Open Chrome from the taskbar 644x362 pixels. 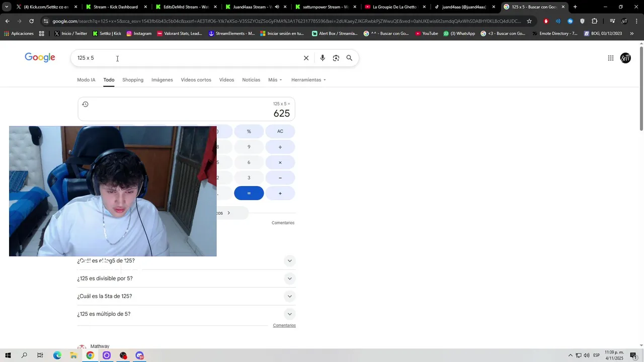90,355
